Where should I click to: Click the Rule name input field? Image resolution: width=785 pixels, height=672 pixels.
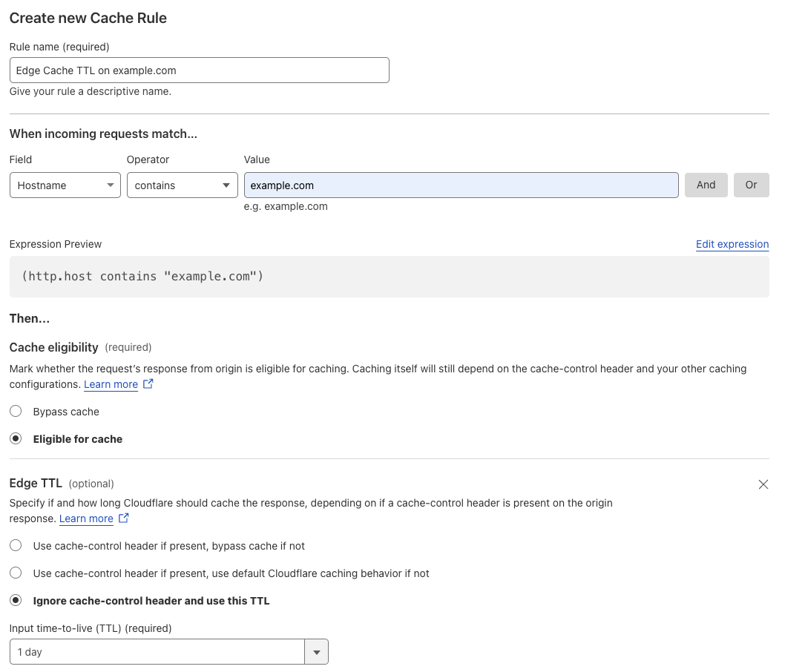(199, 70)
